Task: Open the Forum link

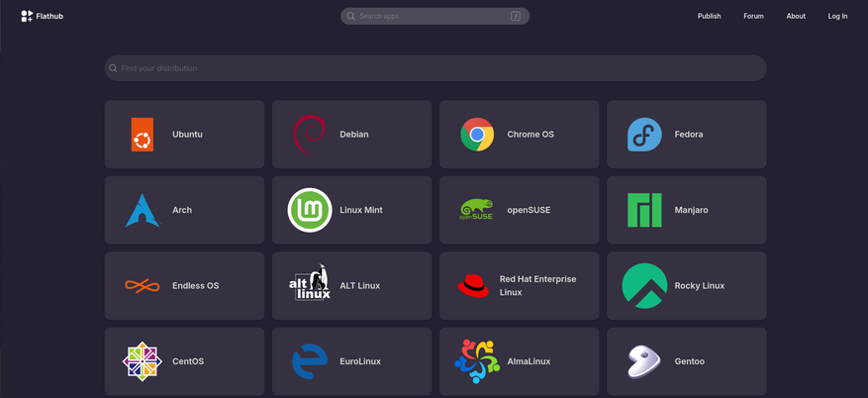Action: click(753, 16)
